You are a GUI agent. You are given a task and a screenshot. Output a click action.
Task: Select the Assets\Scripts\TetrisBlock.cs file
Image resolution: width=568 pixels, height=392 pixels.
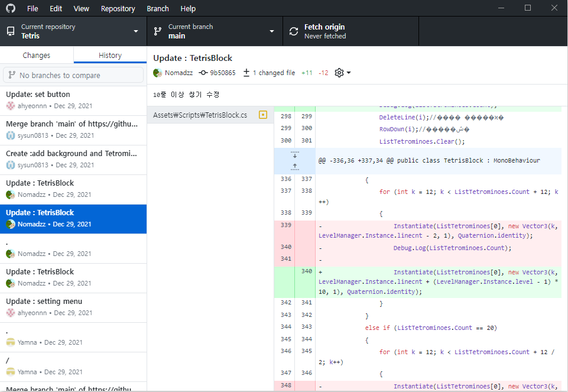coord(210,115)
